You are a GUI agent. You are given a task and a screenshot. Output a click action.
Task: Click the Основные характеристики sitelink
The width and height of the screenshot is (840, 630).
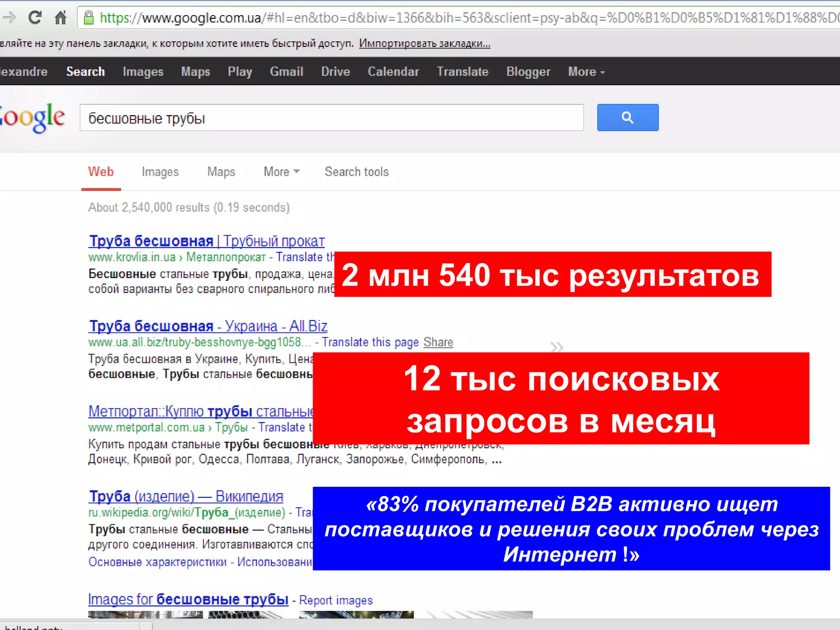click(157, 562)
